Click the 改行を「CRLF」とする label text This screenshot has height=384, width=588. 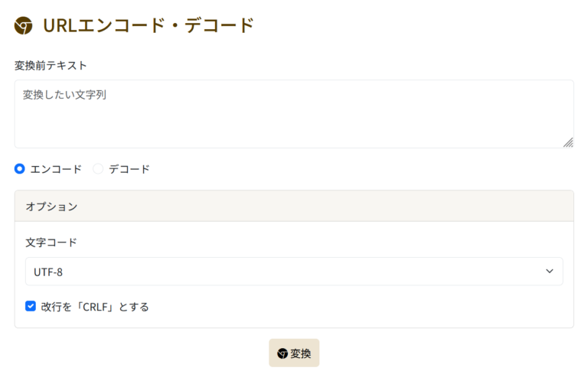coord(95,307)
